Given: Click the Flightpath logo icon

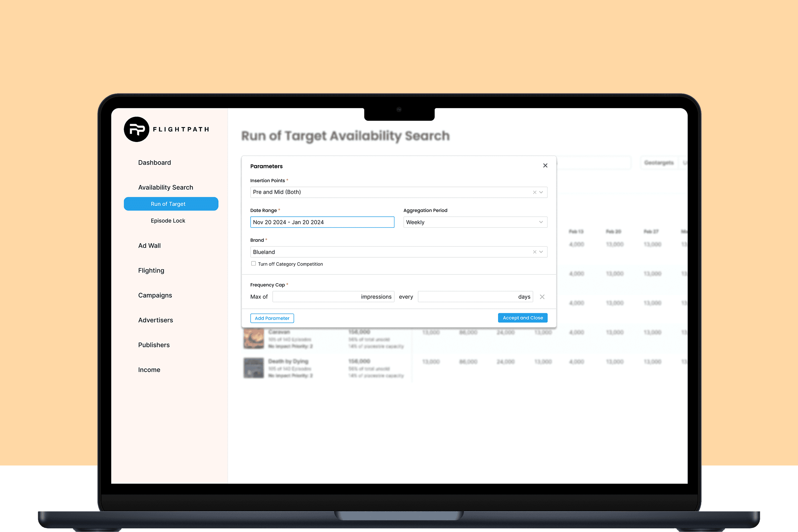Looking at the screenshot, I should pos(136,129).
